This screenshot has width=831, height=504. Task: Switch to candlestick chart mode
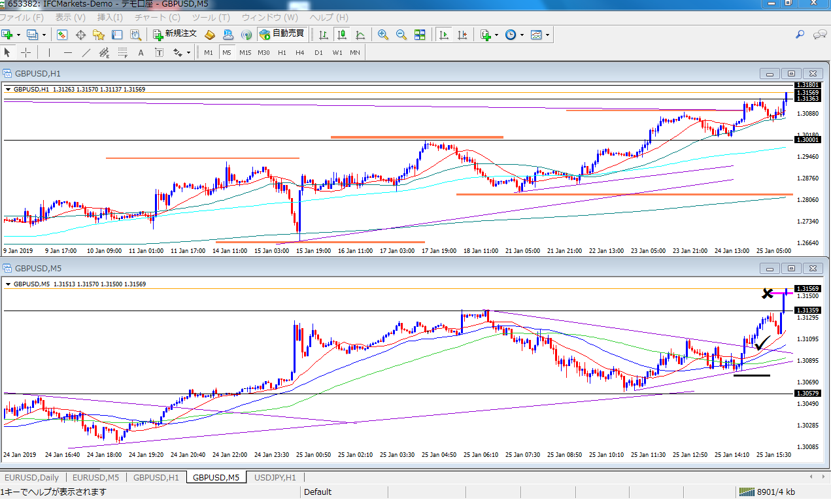[x=342, y=34]
